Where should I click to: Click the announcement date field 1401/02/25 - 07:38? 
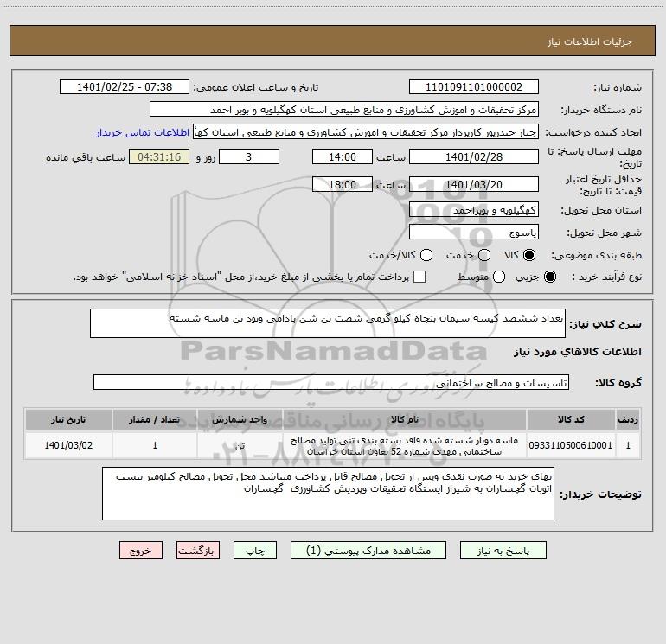(x=125, y=87)
